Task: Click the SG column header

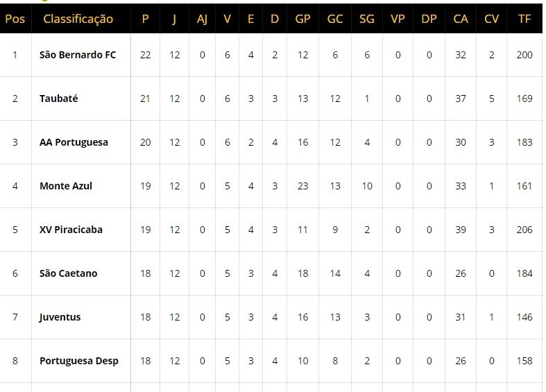Action: tap(367, 19)
